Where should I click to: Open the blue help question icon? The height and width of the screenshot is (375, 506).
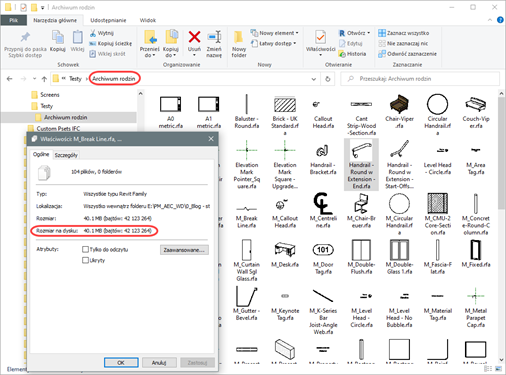pos(500,20)
